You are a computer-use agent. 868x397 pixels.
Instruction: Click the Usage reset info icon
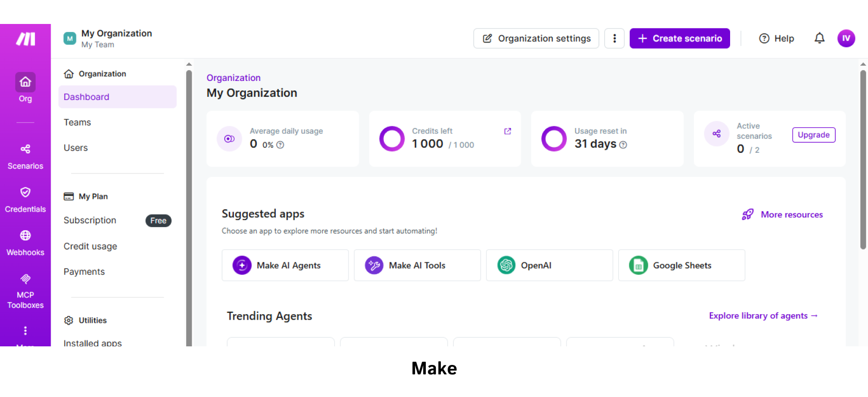(623, 145)
